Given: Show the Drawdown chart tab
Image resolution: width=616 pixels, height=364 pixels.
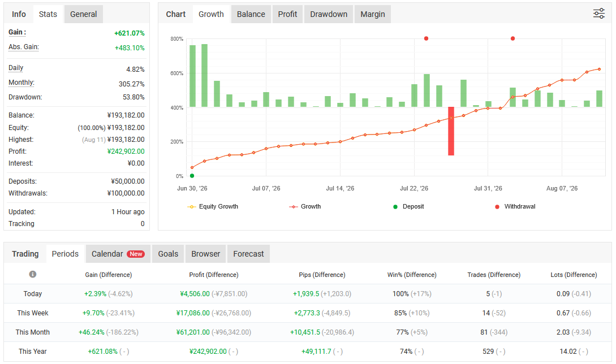Looking at the screenshot, I should 329,14.
